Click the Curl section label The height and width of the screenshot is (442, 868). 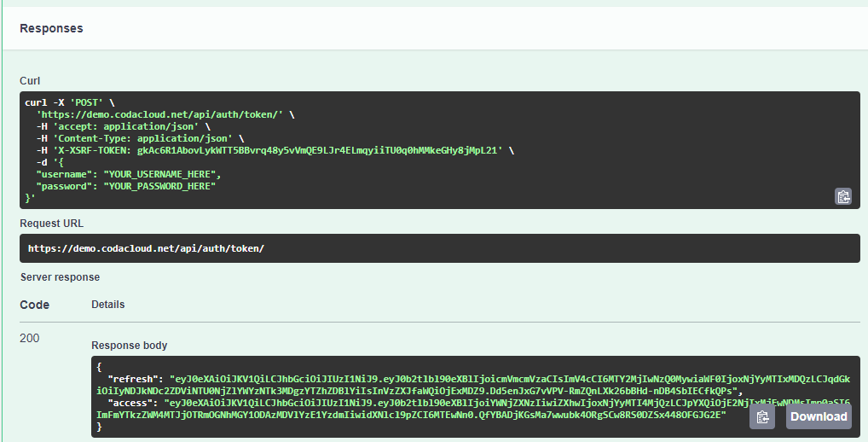pyautogui.click(x=30, y=81)
